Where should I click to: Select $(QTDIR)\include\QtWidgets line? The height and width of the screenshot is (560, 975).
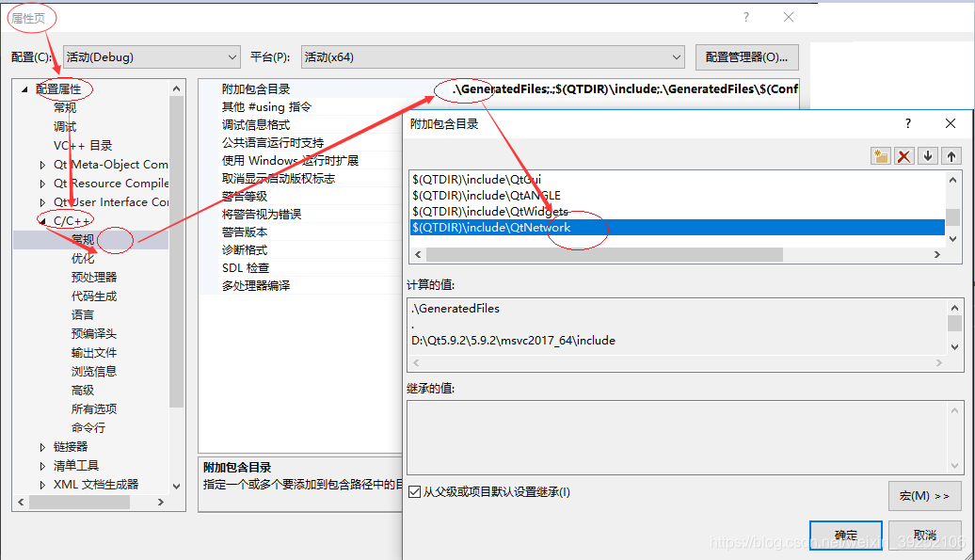click(490, 212)
